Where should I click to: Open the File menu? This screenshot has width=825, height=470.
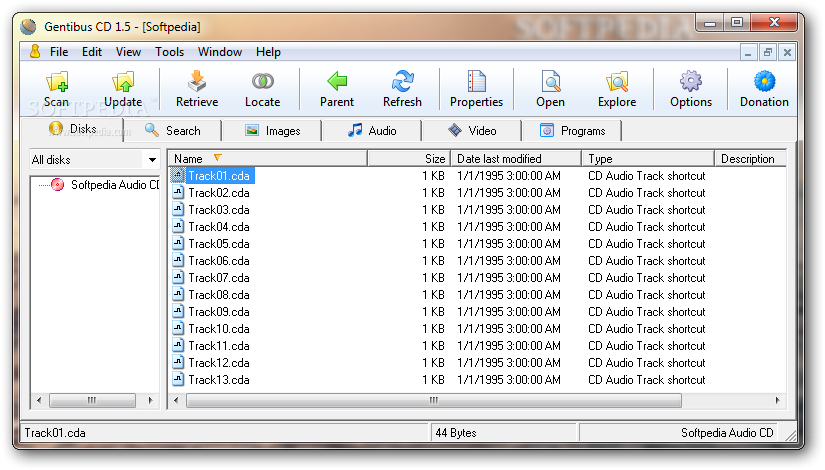tap(59, 52)
